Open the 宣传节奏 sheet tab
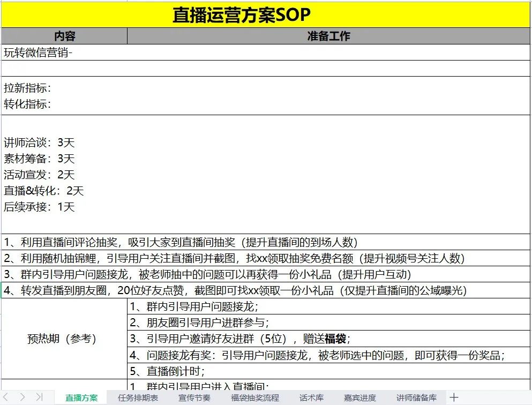The height and width of the screenshot is (405, 532). (194, 397)
